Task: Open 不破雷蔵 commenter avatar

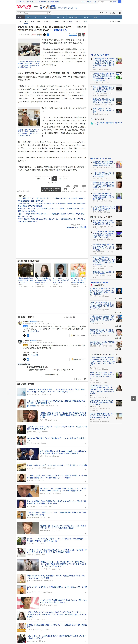Action: tap(20, 342)
